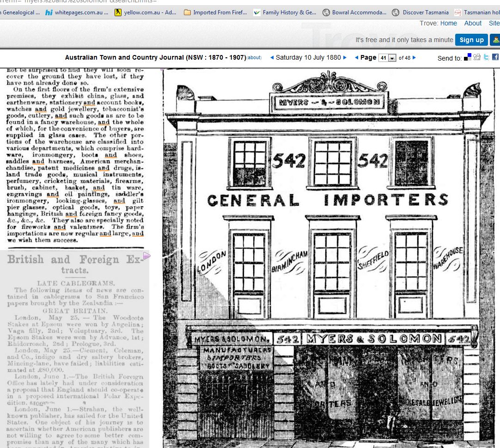Viewport: 500px width, 448px height.
Task: Click the 'of 48' page count text
Action: 405,58
